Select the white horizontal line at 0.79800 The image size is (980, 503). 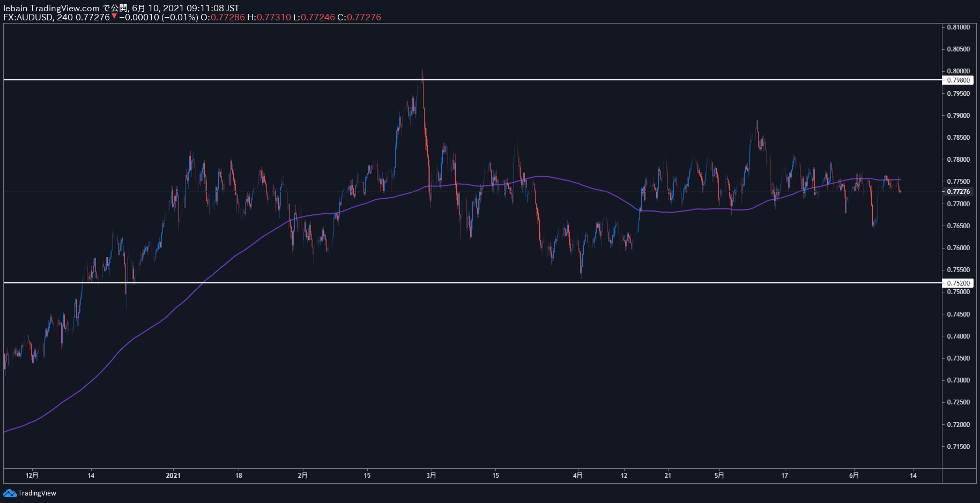point(472,80)
